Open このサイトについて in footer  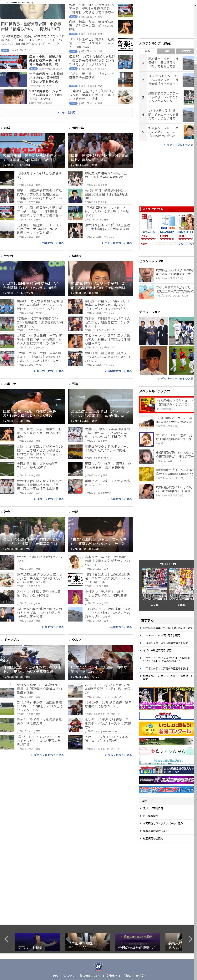(62, 975)
